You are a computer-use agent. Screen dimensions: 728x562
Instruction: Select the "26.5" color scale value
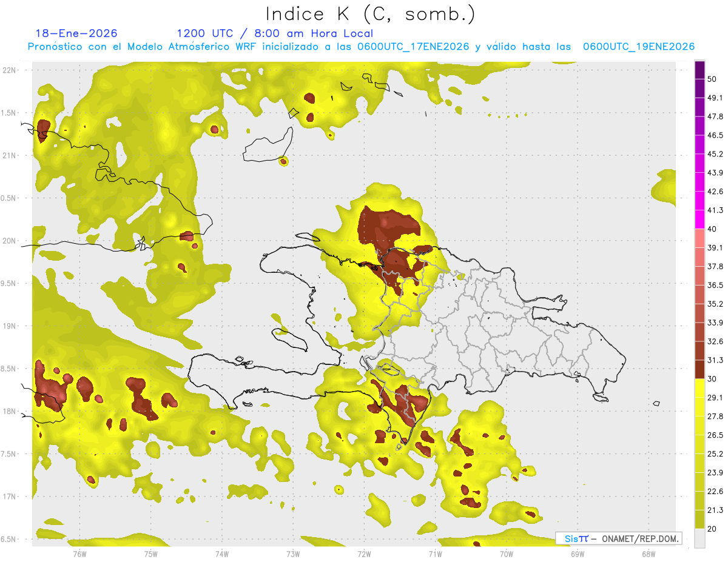(715, 435)
